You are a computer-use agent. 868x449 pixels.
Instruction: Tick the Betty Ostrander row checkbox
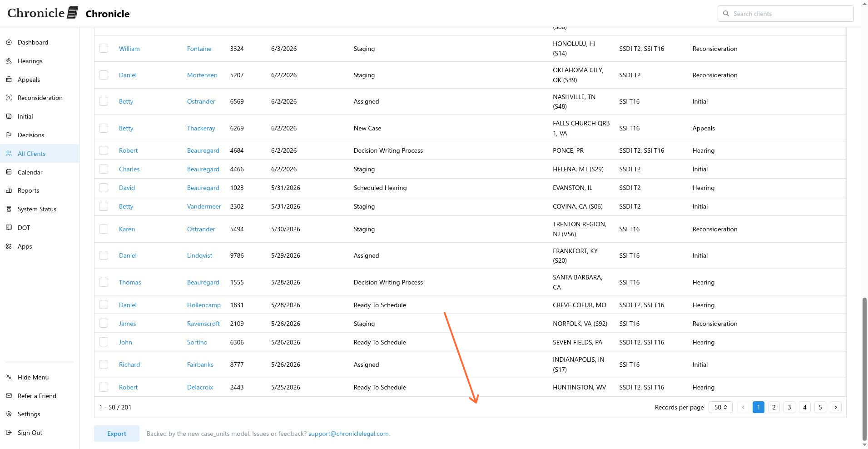(104, 101)
